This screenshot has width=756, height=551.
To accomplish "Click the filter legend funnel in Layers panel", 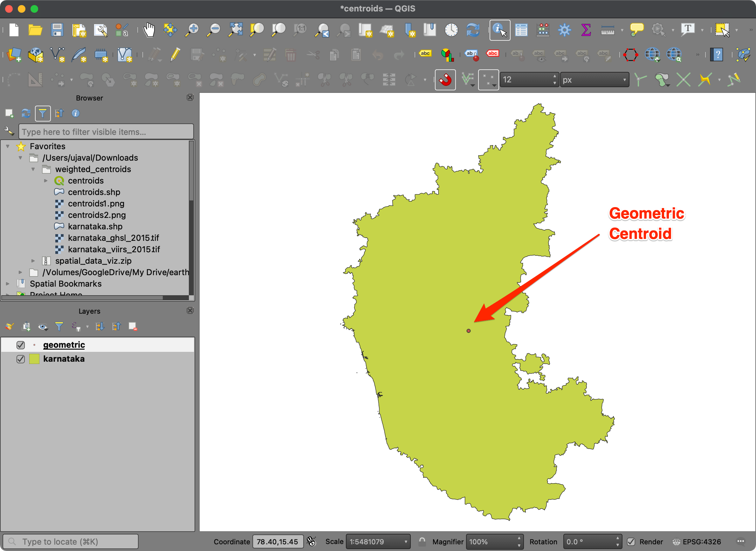I will [59, 326].
